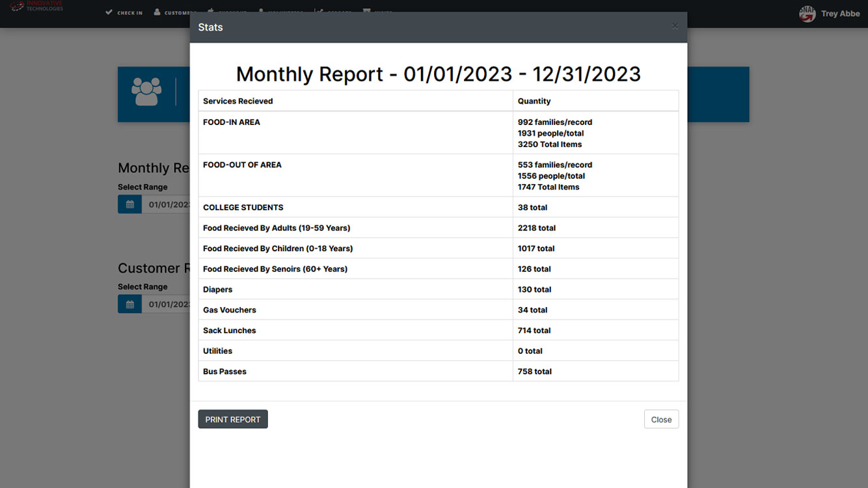Click the Customer Report date range field
868x488 pixels.
[x=168, y=304]
